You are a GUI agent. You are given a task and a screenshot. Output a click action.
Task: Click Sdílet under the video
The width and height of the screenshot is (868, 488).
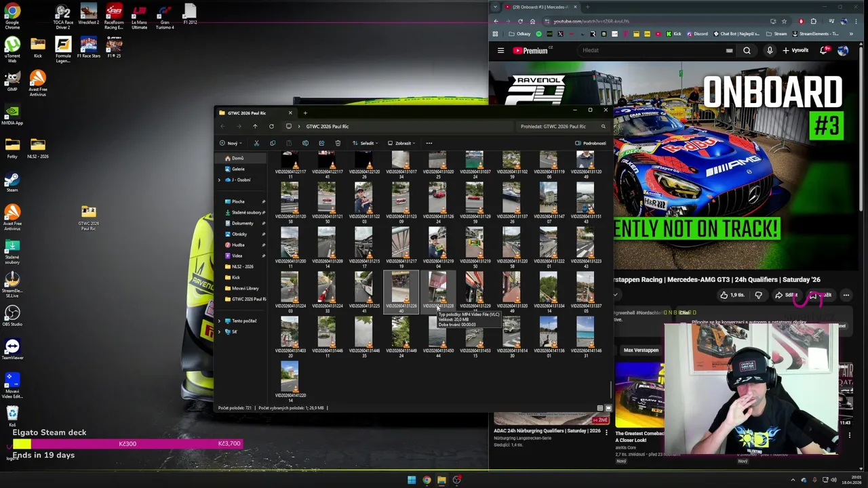tap(787, 295)
